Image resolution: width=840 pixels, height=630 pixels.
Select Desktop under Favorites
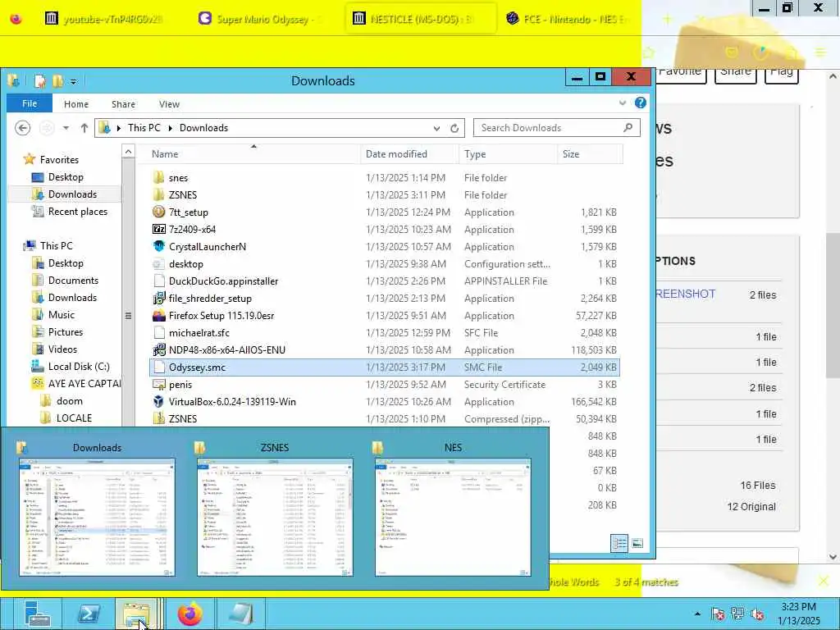58,177
